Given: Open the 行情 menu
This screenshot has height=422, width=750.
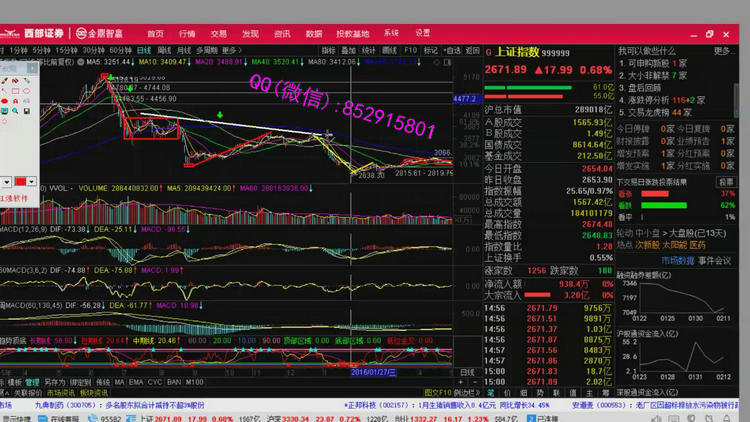Looking at the screenshot, I should [x=186, y=33].
